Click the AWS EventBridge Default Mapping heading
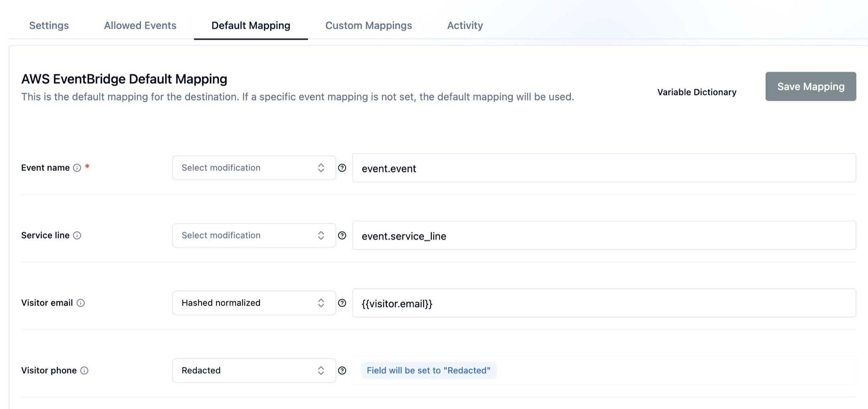The image size is (868, 409). pos(124,79)
